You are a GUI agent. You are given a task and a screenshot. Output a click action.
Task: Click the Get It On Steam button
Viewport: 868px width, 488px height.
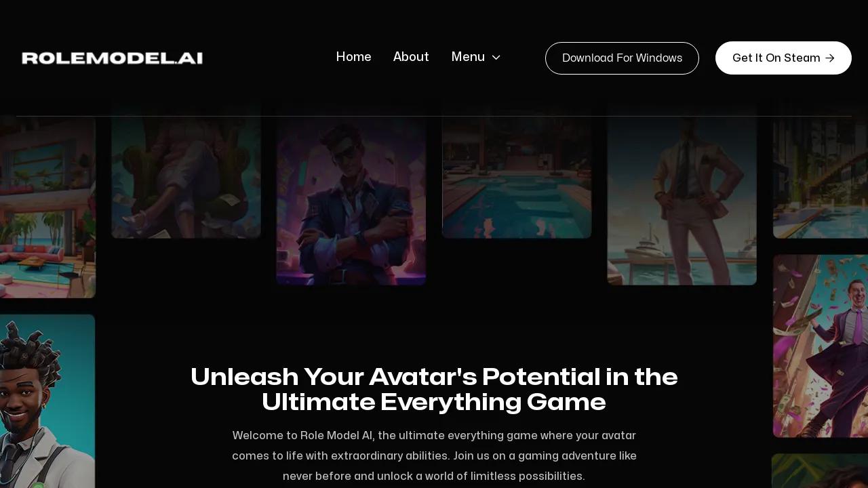(783, 58)
